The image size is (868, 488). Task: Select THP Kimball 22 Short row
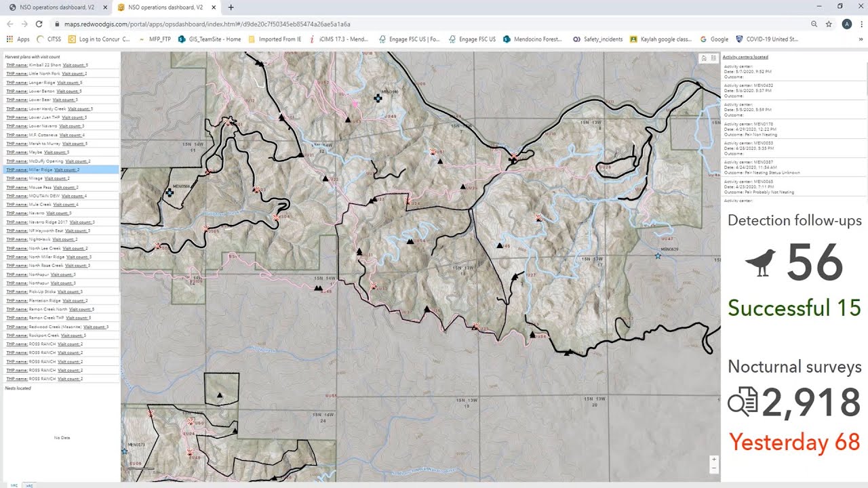pos(60,65)
